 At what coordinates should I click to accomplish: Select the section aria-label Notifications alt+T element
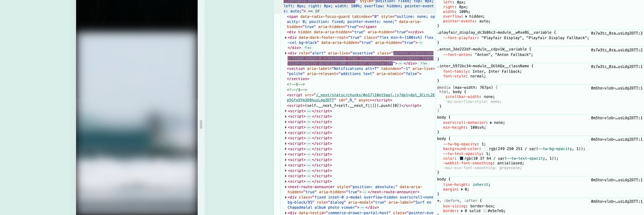click(361, 72)
